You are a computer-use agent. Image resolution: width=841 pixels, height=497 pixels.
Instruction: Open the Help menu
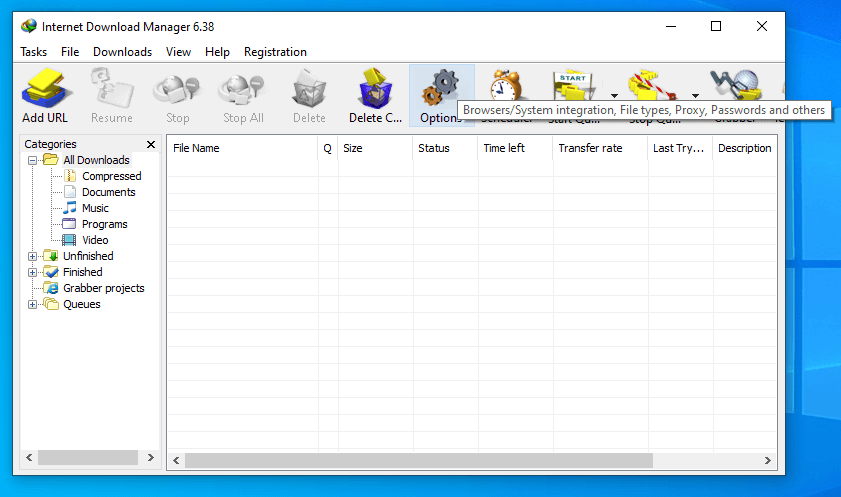(217, 52)
